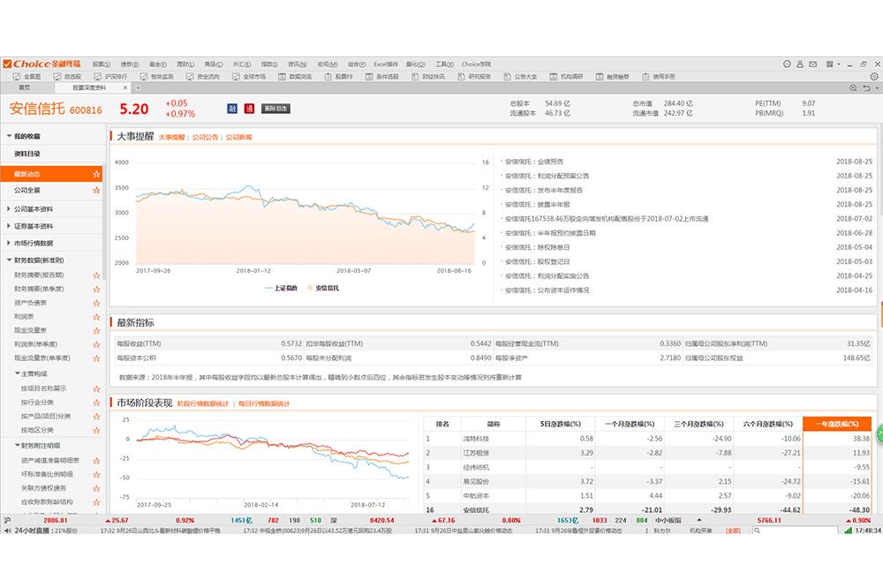The image size is (883, 588).
Task: Open the 数据浏览 toolbar shortcut
Action: 295,76
